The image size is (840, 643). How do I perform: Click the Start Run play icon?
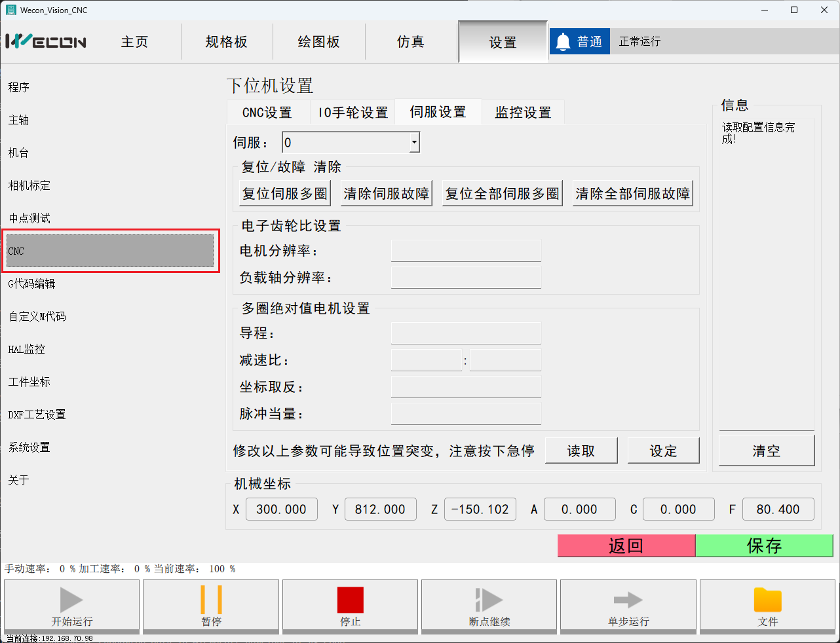point(71,599)
